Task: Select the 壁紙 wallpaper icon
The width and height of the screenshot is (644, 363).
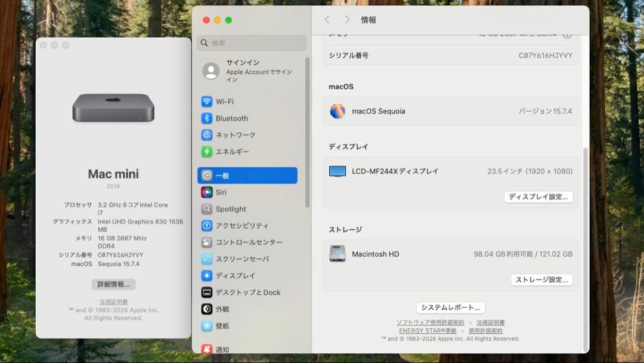Action: (x=206, y=325)
